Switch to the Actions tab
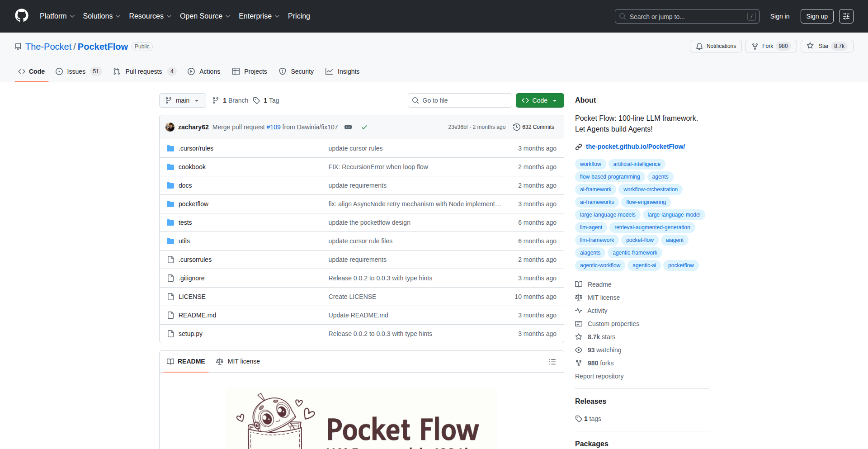The image size is (868, 449). 204,71
